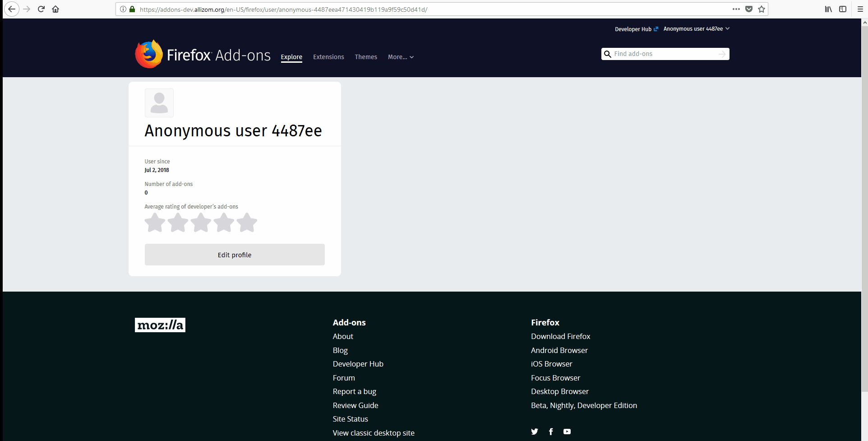Open the YouTube icon in footer
868x441 pixels.
[x=567, y=432]
